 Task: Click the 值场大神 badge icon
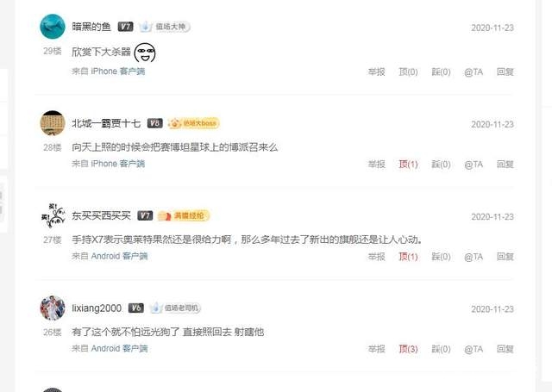click(x=164, y=27)
